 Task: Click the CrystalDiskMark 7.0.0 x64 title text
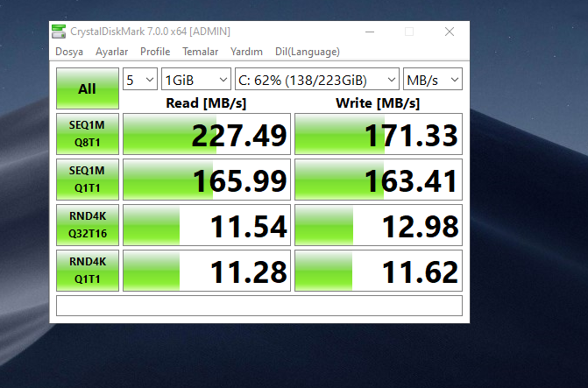(150, 32)
